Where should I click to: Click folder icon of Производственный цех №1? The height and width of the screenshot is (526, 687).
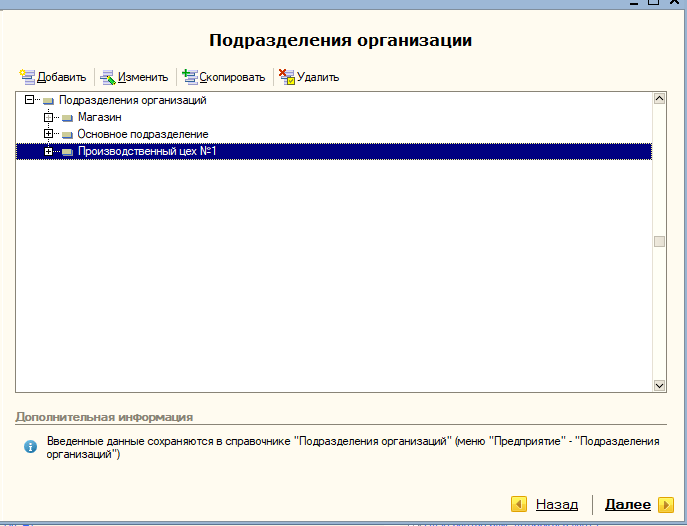point(67,152)
